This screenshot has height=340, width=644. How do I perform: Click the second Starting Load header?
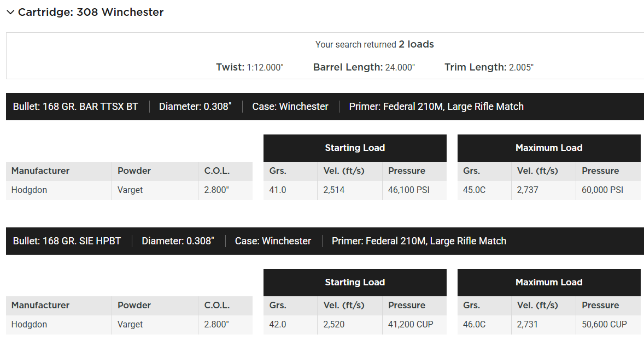[x=355, y=282]
